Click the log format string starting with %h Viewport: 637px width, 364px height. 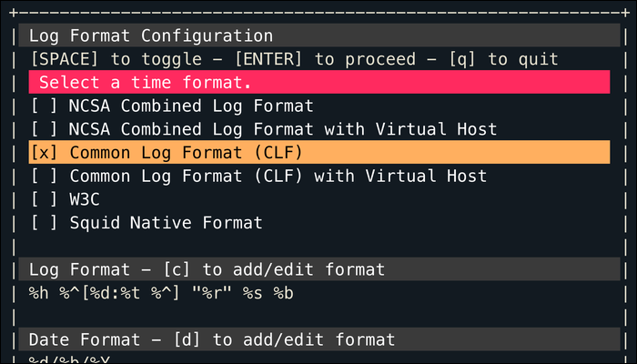coord(161,293)
